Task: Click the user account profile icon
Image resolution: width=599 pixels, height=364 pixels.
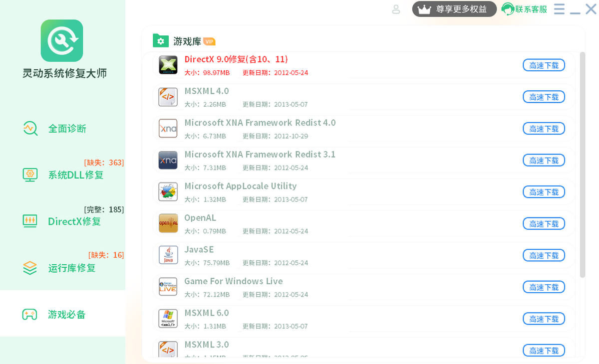Action: [x=396, y=9]
